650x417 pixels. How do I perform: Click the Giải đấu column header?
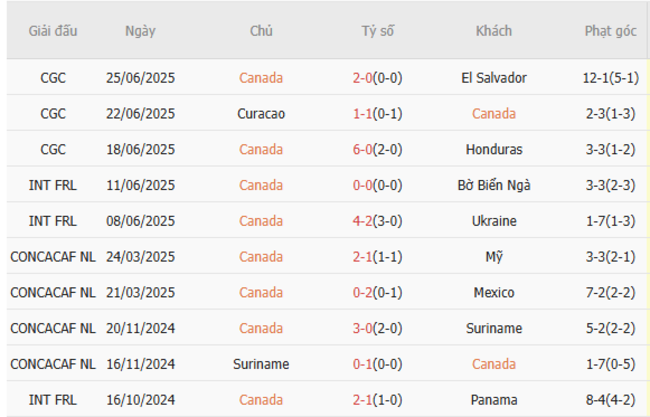53,31
